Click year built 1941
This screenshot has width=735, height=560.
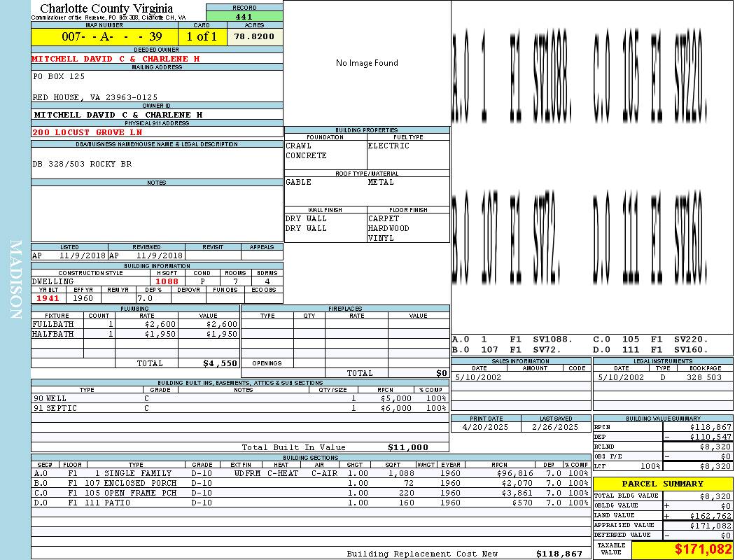coord(48,298)
